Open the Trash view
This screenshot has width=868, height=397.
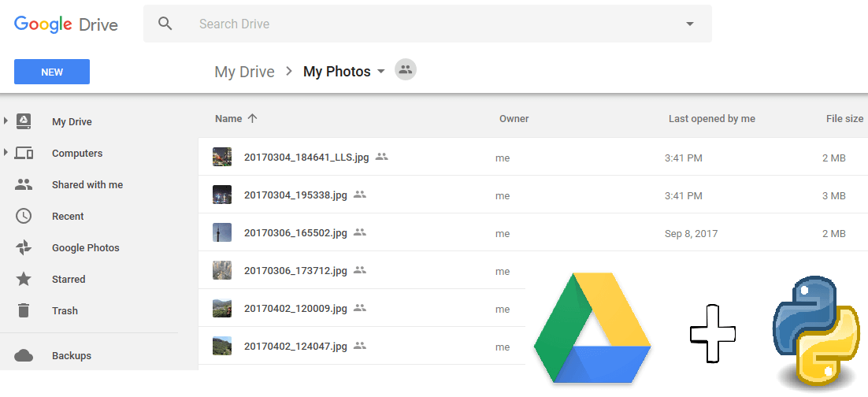click(x=65, y=310)
